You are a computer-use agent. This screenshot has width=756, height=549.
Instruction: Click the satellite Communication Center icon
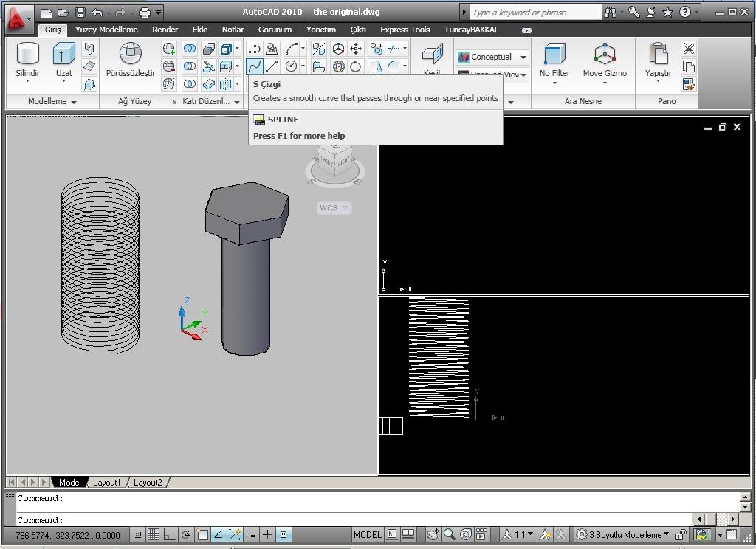[x=651, y=12]
